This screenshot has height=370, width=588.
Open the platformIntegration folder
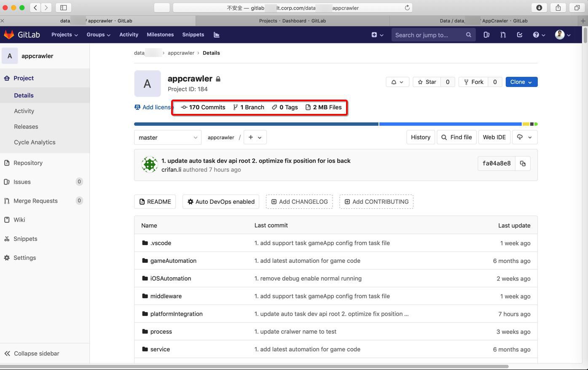[177, 314]
